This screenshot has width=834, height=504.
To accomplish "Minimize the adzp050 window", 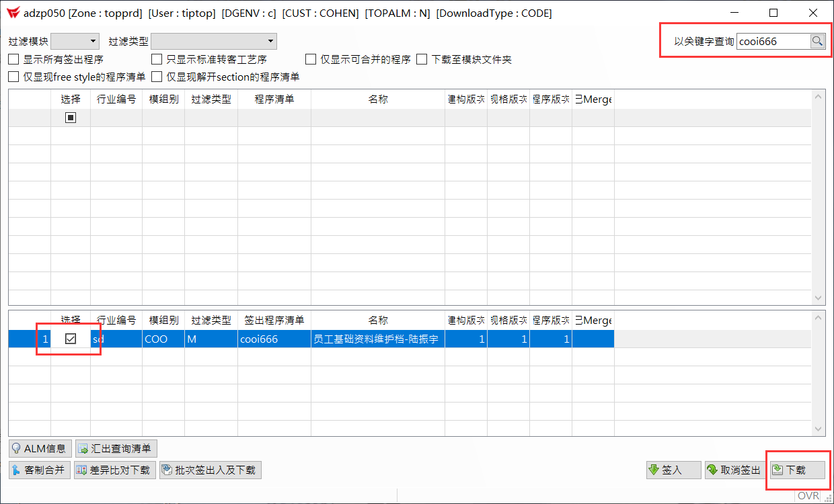I will [735, 13].
